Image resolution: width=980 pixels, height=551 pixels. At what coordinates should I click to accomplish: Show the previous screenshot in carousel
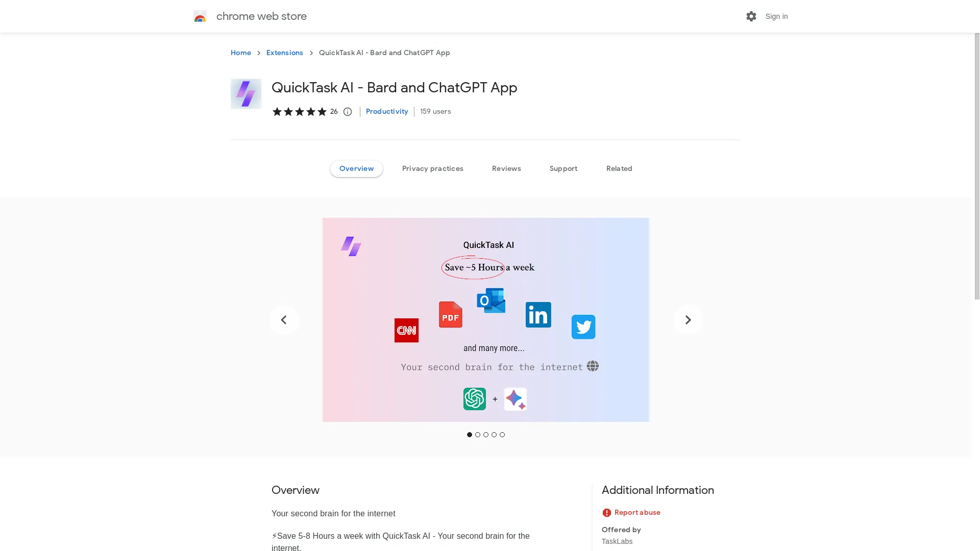(284, 320)
